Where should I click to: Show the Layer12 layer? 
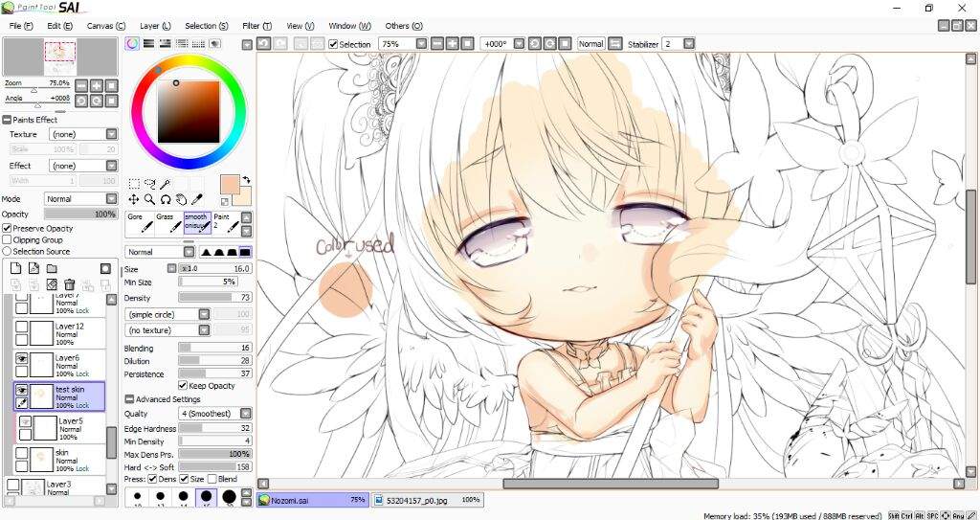(22, 327)
